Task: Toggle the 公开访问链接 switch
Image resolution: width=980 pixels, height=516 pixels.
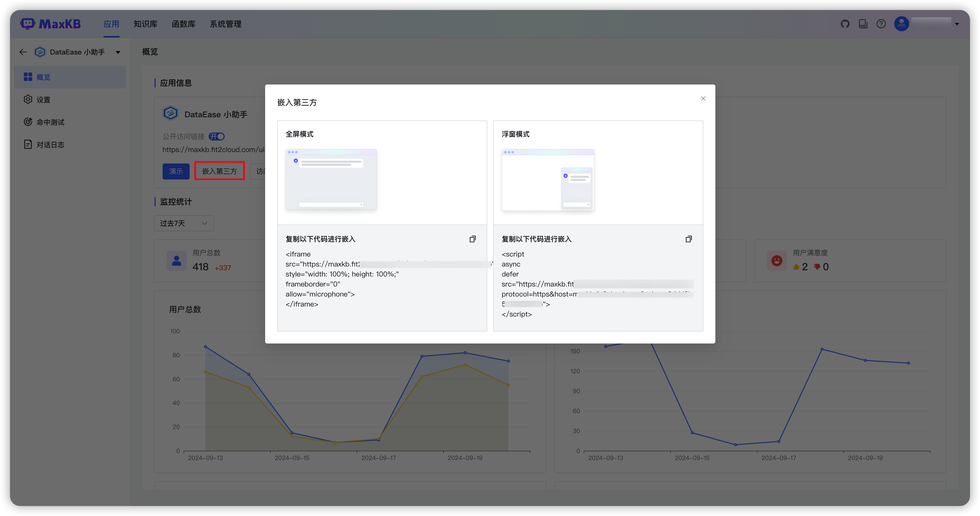Action: coord(217,136)
